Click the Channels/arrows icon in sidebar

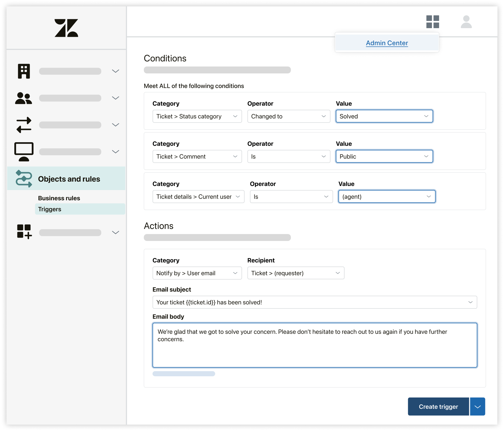24,124
